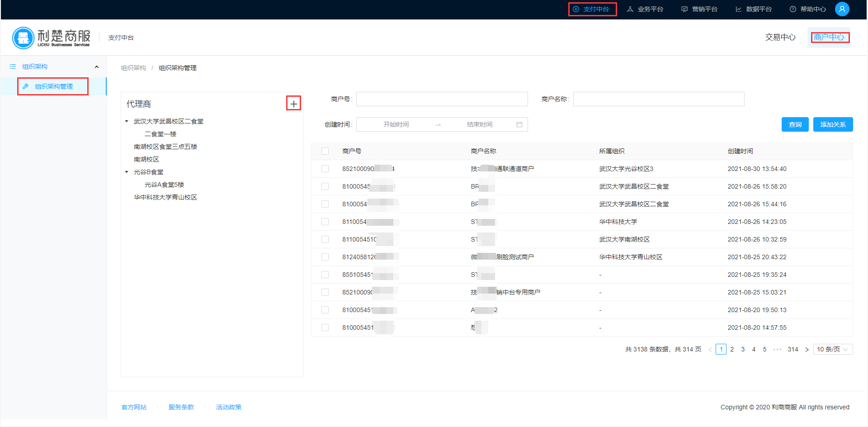Open the 服务条款 footer link
Image resolution: width=868 pixels, height=427 pixels.
tap(181, 407)
